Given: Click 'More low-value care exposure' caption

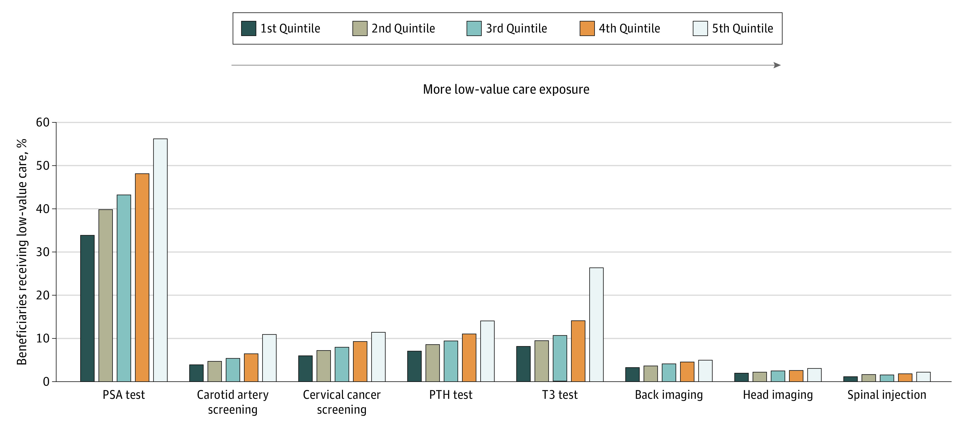Looking at the screenshot, I should coord(506,89).
